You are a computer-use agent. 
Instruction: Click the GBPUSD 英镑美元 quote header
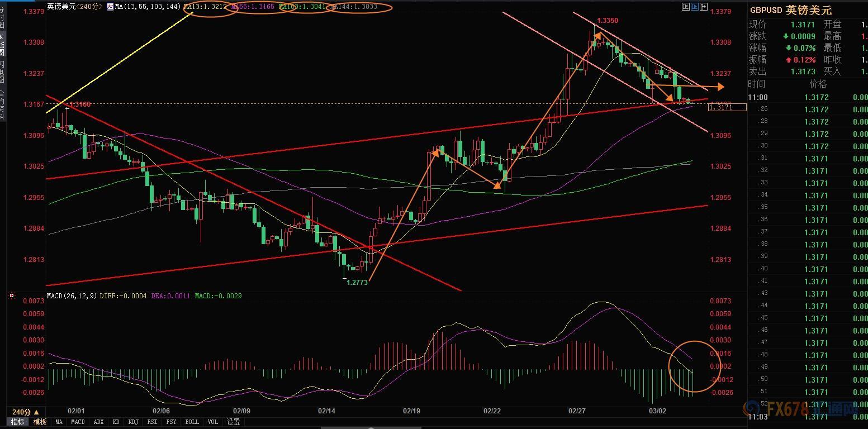[791, 10]
